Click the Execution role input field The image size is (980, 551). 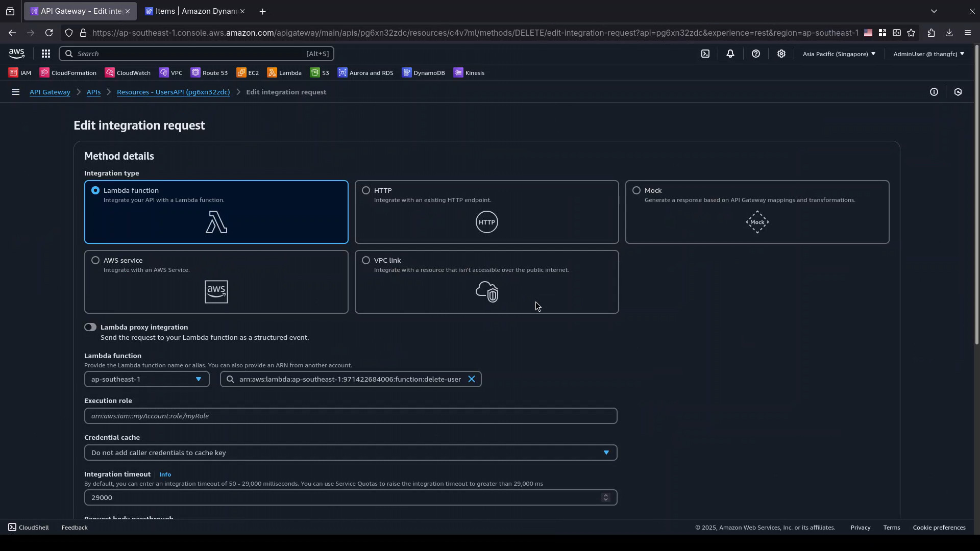click(x=351, y=416)
